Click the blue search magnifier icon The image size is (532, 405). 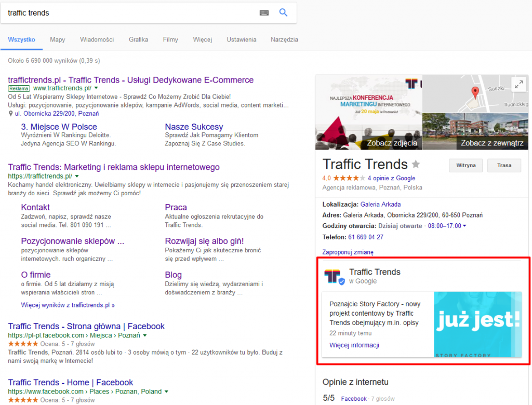pos(283,12)
